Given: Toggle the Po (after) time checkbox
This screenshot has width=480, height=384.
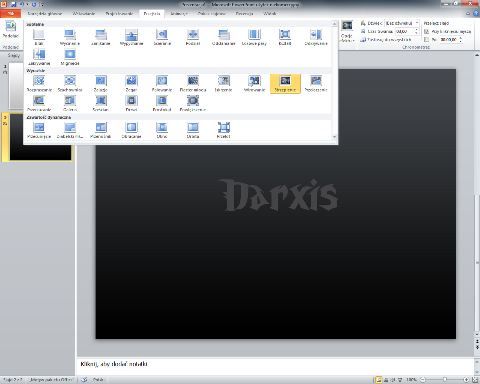Looking at the screenshot, I should point(426,39).
